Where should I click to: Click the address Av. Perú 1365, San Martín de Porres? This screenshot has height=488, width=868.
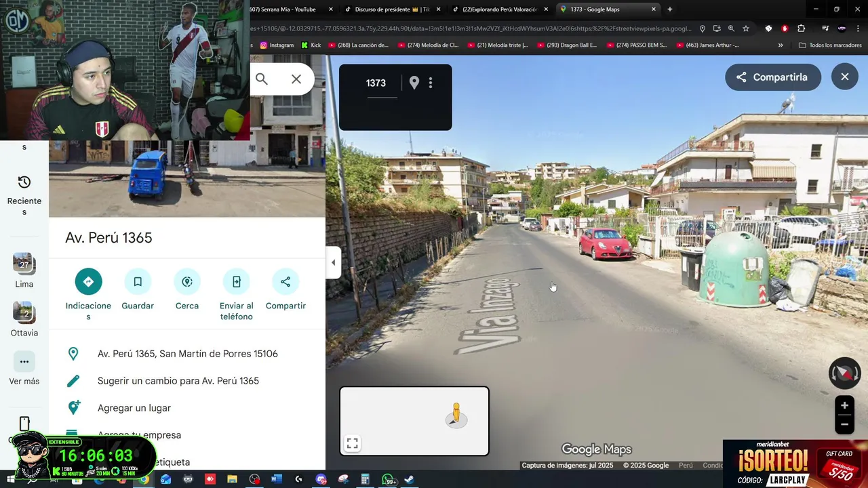point(187,354)
